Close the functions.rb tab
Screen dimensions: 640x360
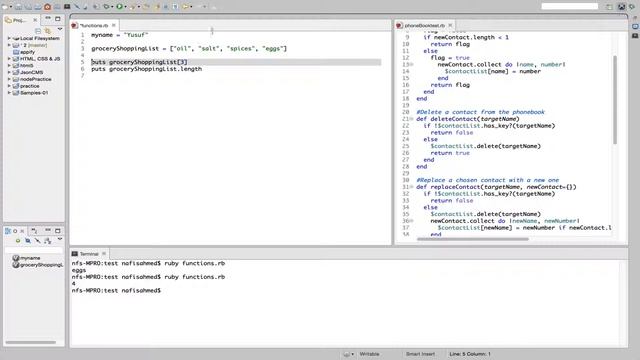pos(113,25)
